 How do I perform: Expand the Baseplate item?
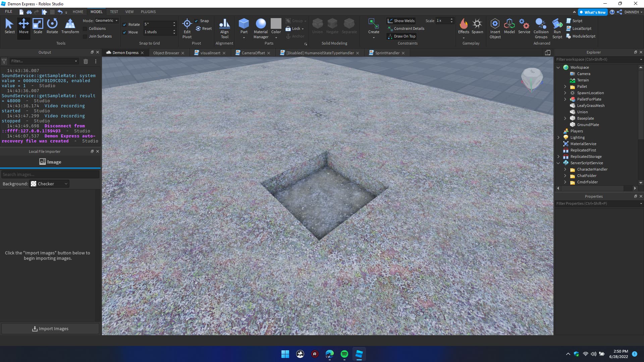pyautogui.click(x=565, y=118)
